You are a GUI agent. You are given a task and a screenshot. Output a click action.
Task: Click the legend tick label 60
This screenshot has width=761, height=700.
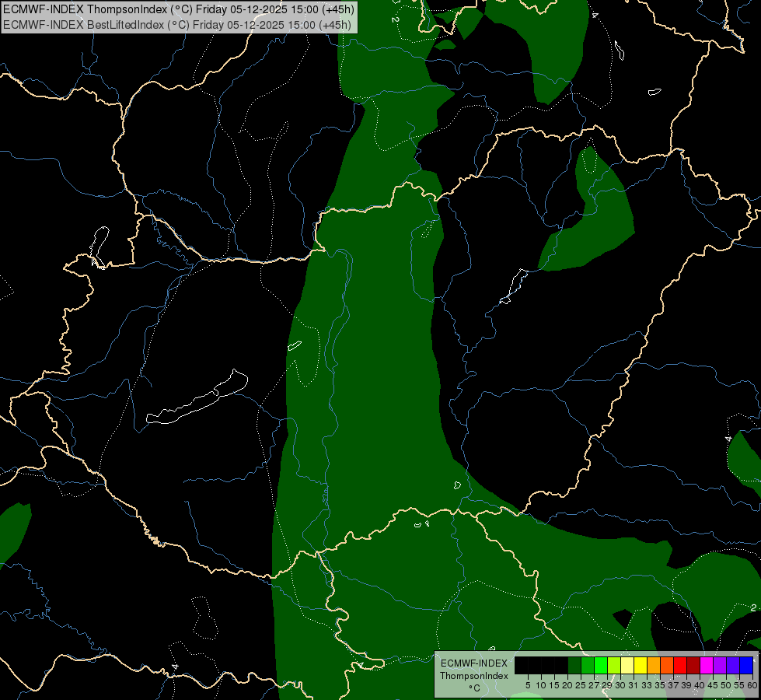[752, 685]
